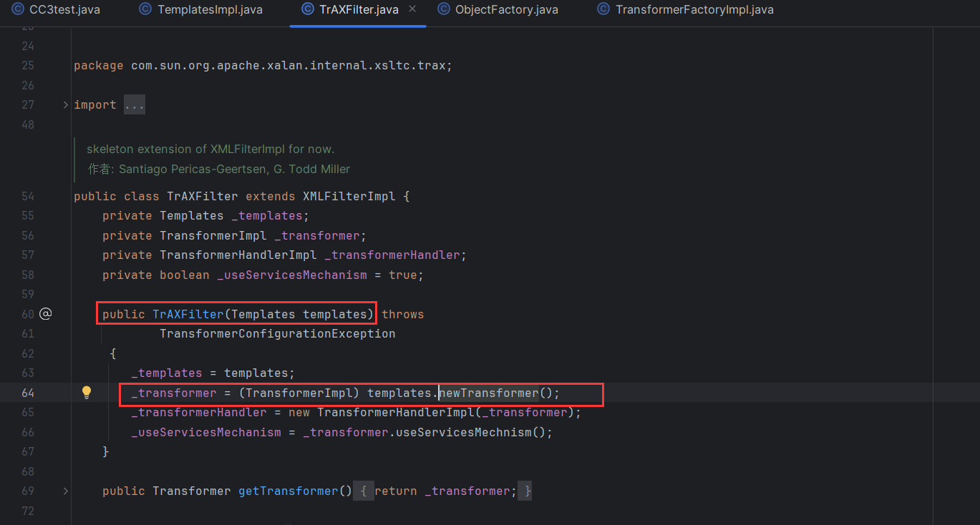
Task: Click the "true" value of _useServicesMechanism
Action: coord(403,275)
